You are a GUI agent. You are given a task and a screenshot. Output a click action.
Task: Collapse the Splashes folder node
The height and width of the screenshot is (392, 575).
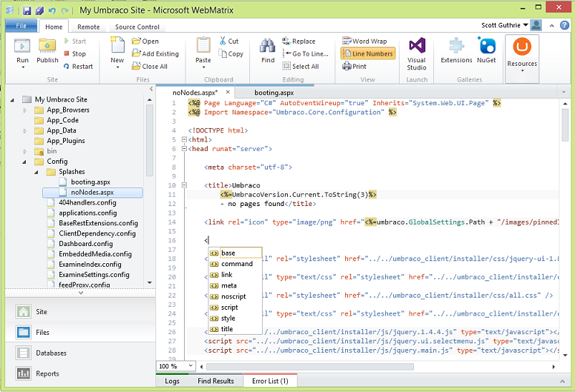37,172
